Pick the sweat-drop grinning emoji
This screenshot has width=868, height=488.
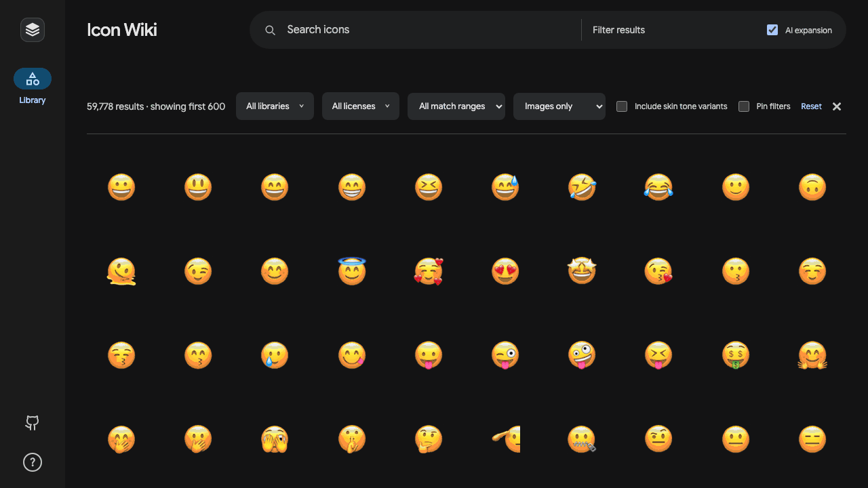(x=505, y=187)
